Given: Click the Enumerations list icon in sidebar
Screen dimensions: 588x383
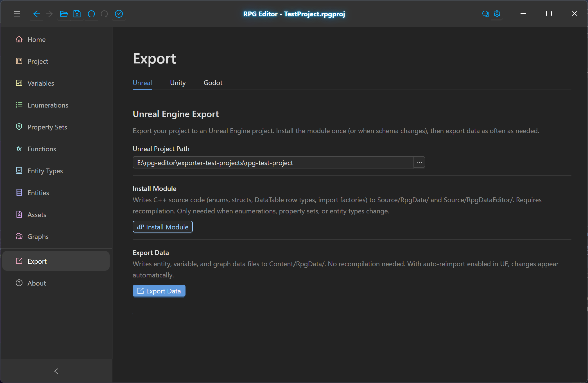Looking at the screenshot, I should (x=19, y=105).
